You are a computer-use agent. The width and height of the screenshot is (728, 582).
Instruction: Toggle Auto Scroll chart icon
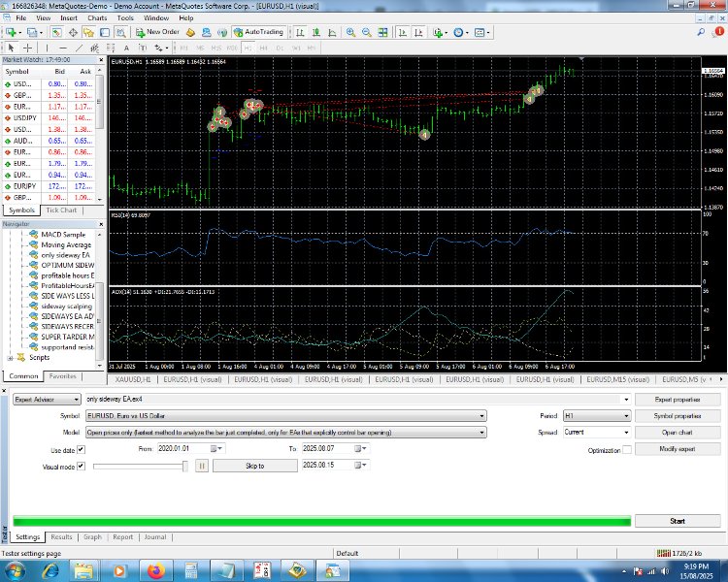[x=403, y=32]
